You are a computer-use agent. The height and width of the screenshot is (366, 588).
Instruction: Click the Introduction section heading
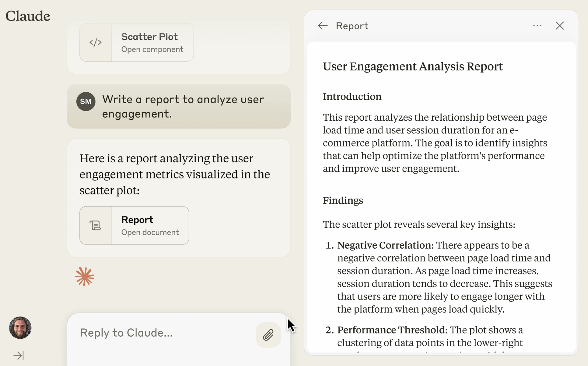[352, 97]
